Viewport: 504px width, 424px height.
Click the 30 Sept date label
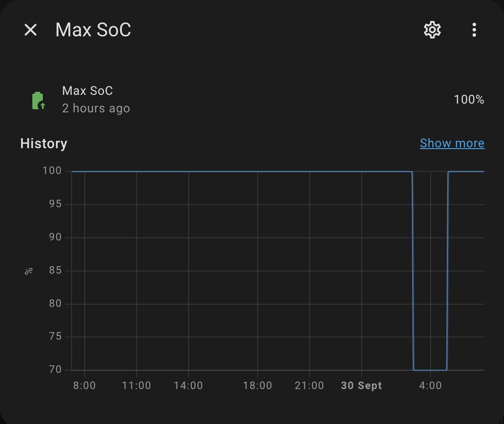tap(361, 386)
